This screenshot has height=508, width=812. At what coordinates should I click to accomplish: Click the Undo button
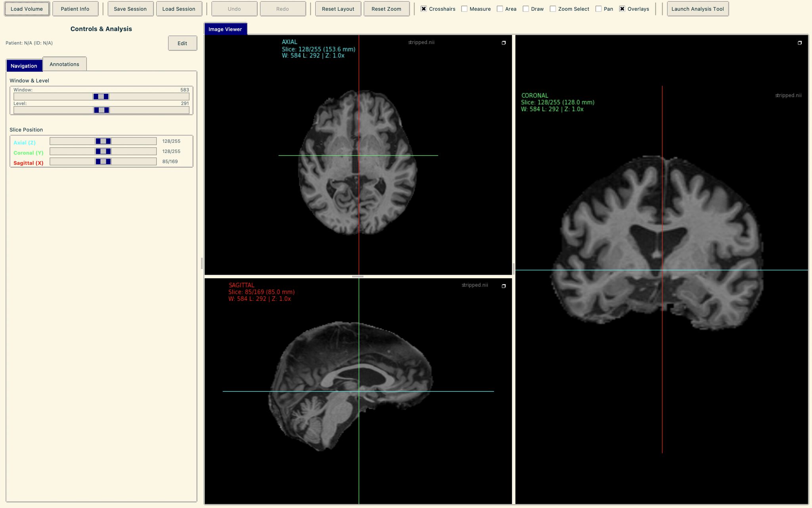(234, 9)
